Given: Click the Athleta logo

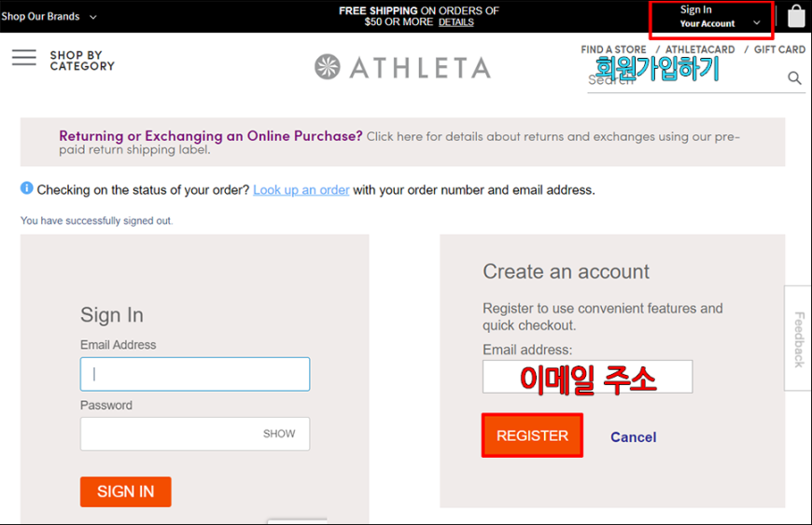Looking at the screenshot, I should coord(402,67).
